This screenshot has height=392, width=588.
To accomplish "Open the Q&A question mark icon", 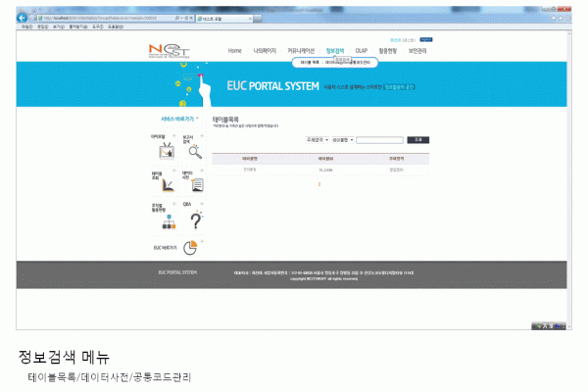I will click(196, 220).
